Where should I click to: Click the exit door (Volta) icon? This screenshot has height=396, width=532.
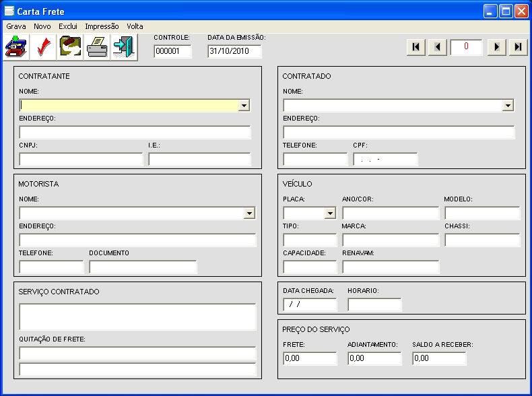(x=124, y=47)
